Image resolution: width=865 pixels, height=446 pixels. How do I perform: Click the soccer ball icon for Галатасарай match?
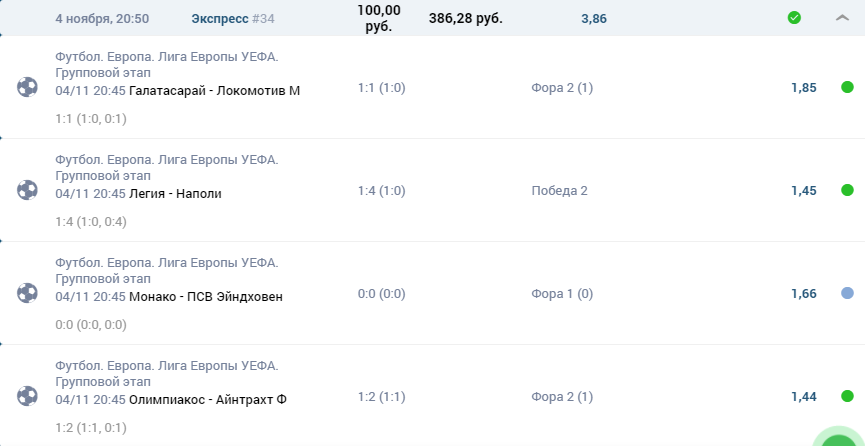pyautogui.click(x=27, y=87)
